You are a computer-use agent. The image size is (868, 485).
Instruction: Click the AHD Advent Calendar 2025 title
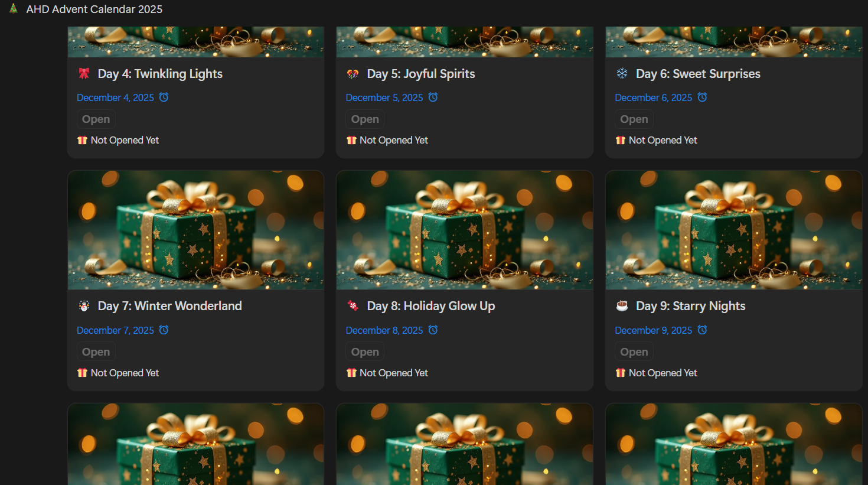click(x=94, y=9)
